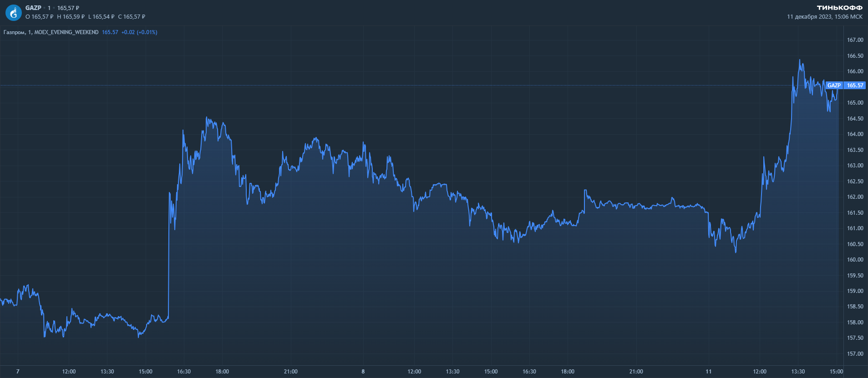Screen dimensions: 868x378
Task: Click the day 8 date marker on time axis
Action: 363,372
